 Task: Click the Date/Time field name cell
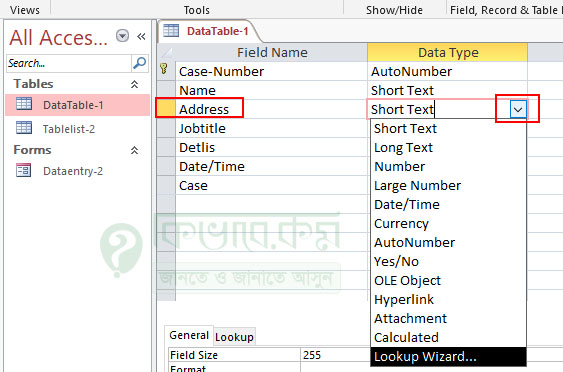(x=271, y=166)
